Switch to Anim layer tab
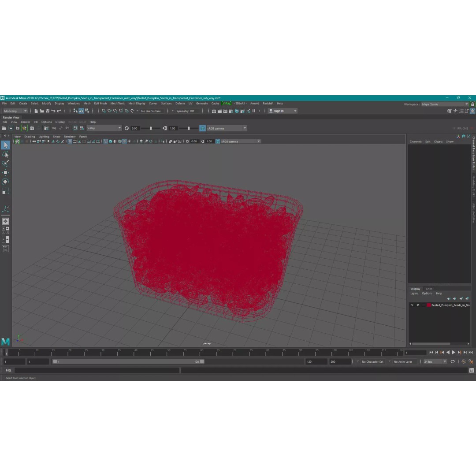Image resolution: width=476 pixels, height=476 pixels. coord(429,289)
